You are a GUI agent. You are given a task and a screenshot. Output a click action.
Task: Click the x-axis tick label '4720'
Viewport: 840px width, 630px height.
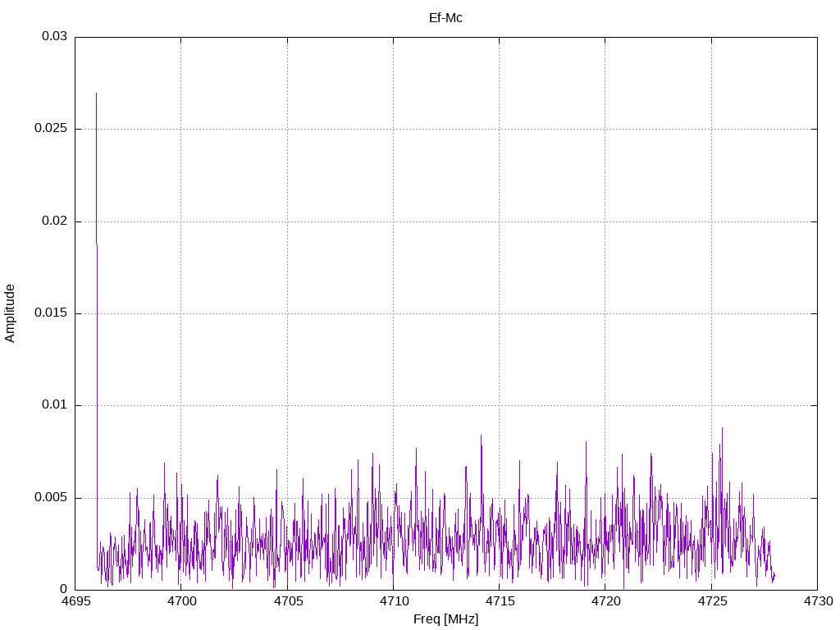pyautogui.click(x=606, y=601)
